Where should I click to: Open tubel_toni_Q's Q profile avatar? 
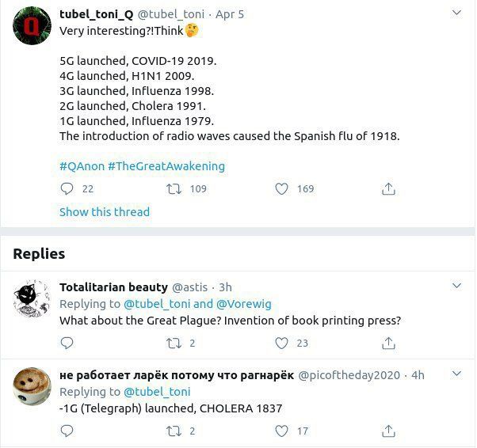tap(32, 26)
